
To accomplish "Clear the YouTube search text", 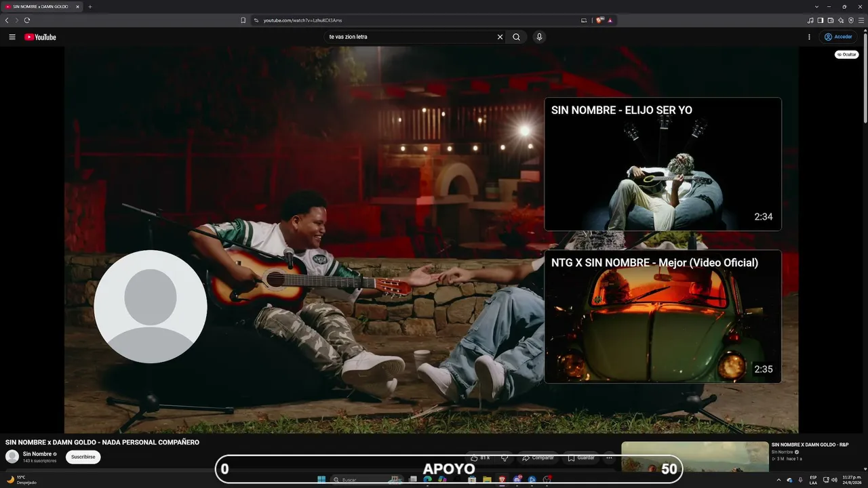I will [x=500, y=37].
